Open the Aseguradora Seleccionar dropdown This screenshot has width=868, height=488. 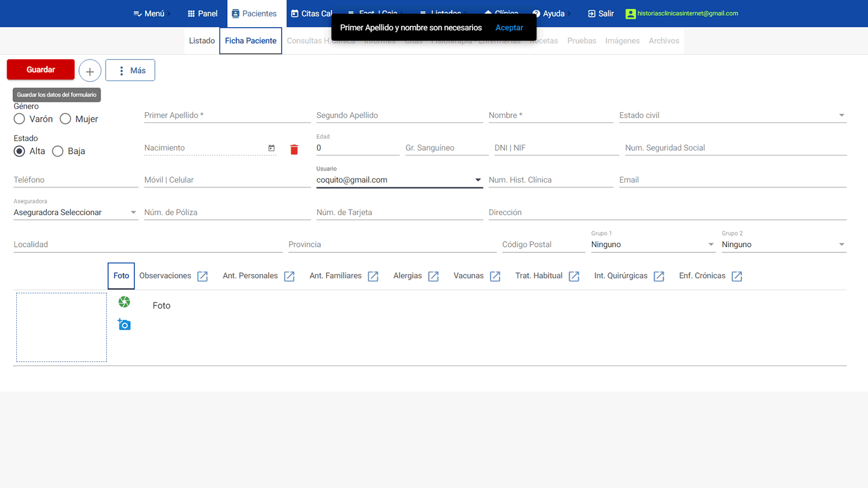point(75,213)
